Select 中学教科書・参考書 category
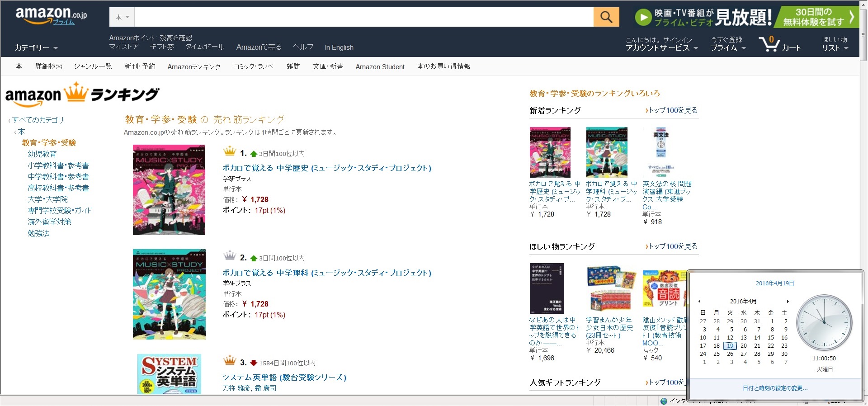Viewport: 868px width, 406px height. 58,177
